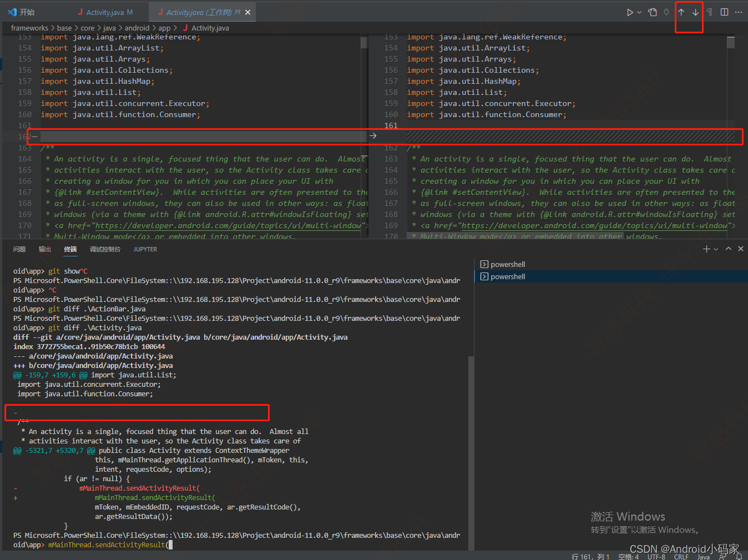Image resolution: width=748 pixels, height=560 pixels.
Task: Open the 输出 panel tab
Action: [45, 249]
